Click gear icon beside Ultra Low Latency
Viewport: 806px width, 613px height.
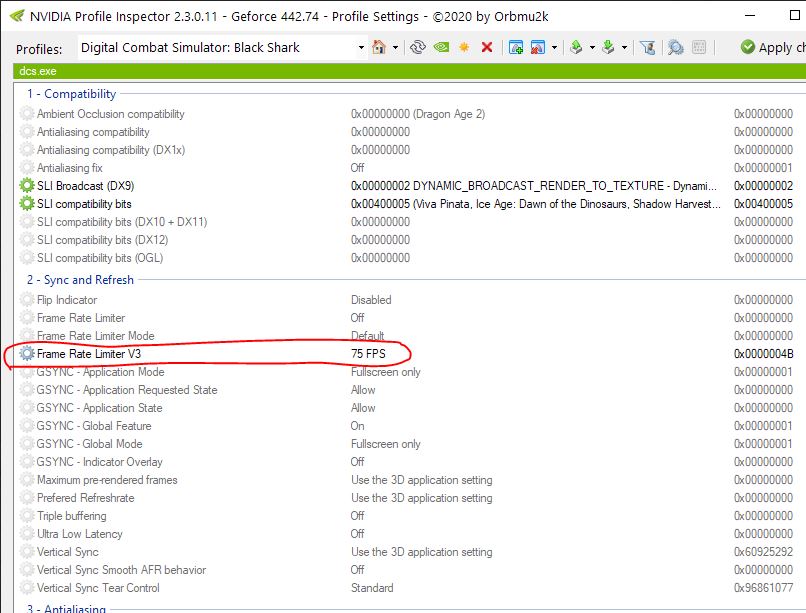click(27, 533)
